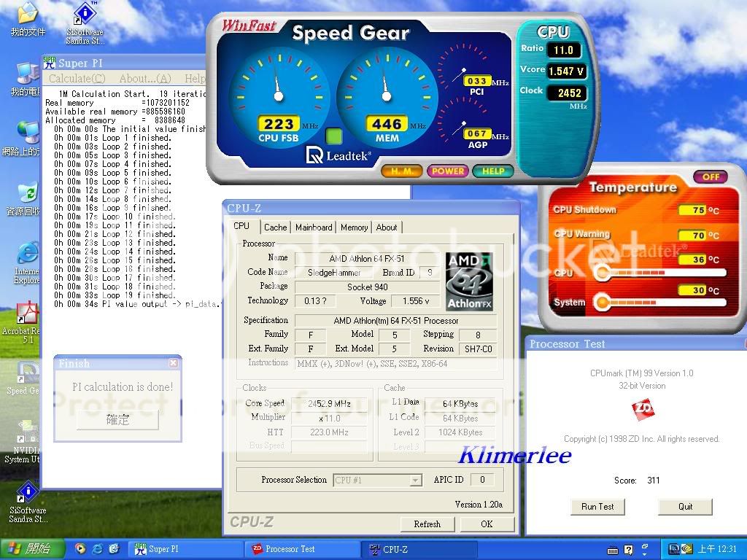Viewport: 747px width, 560px height.
Task: Click the PCI frequency value 033
Action: click(x=477, y=81)
